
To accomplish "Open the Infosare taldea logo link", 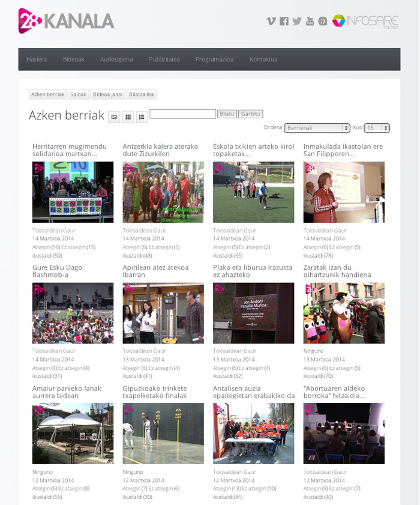I will pos(365,22).
